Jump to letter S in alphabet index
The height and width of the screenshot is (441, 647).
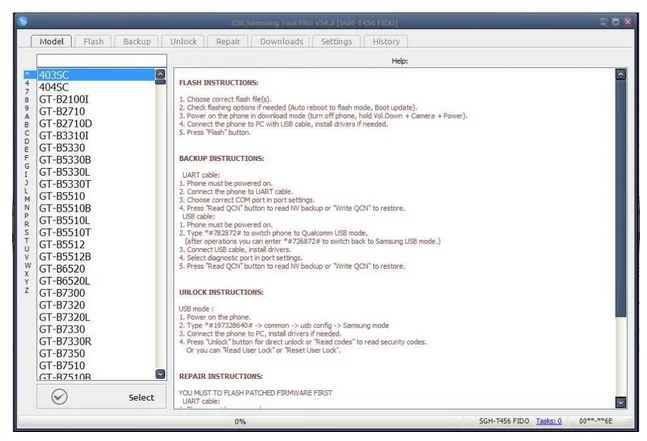coord(27,232)
